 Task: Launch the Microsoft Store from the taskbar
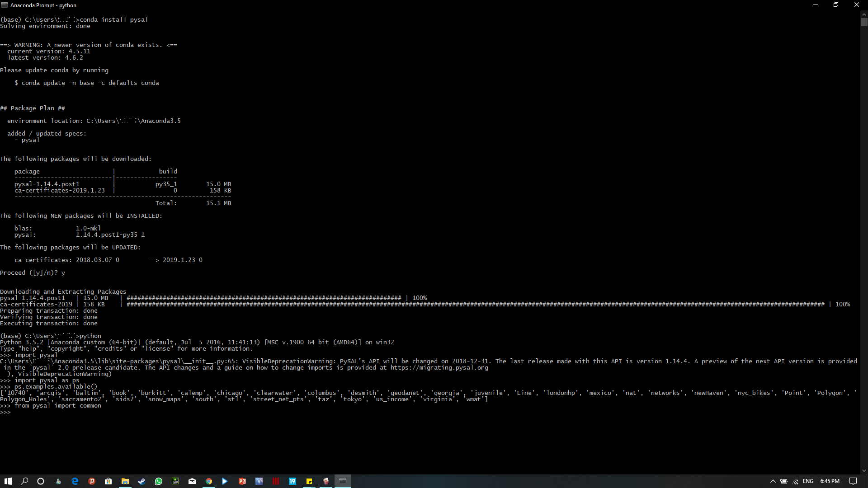pos(108,481)
